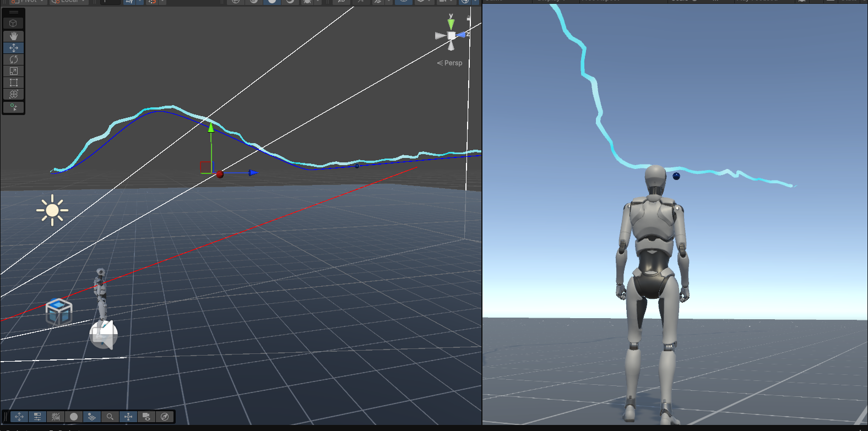
Task: Toggle the orientation compass overlay
Action: [x=165, y=417]
